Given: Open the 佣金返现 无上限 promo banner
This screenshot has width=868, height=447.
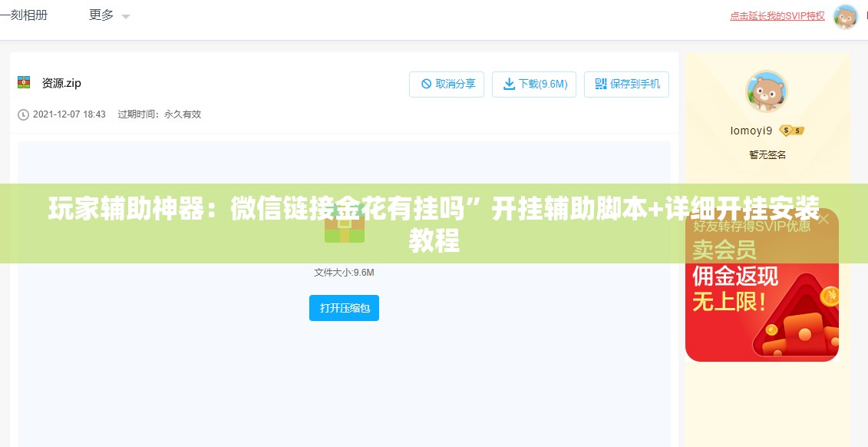Looking at the screenshot, I should point(762,285).
